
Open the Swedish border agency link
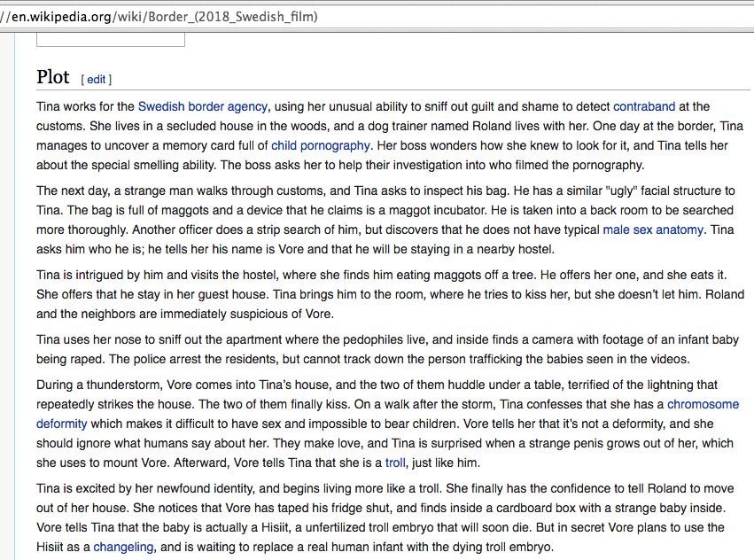pyautogui.click(x=202, y=106)
